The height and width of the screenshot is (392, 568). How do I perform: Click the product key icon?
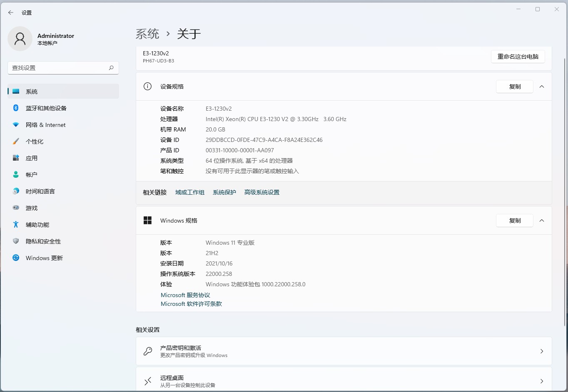[147, 351]
